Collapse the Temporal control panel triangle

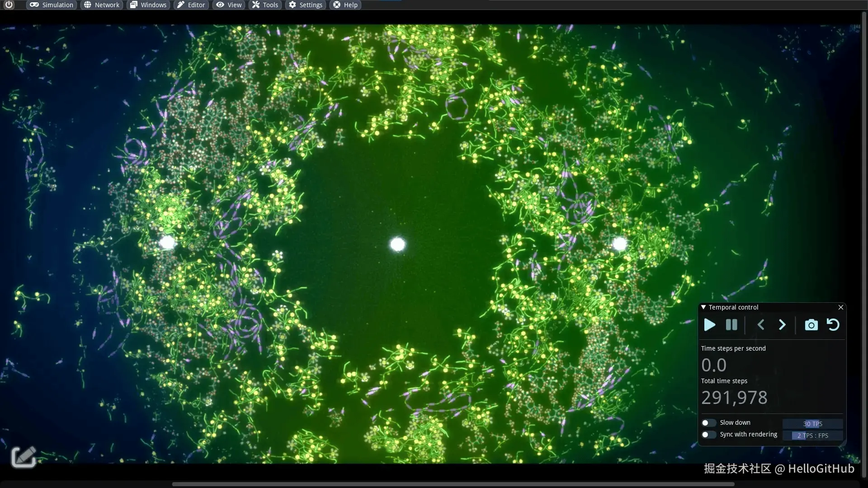click(703, 307)
